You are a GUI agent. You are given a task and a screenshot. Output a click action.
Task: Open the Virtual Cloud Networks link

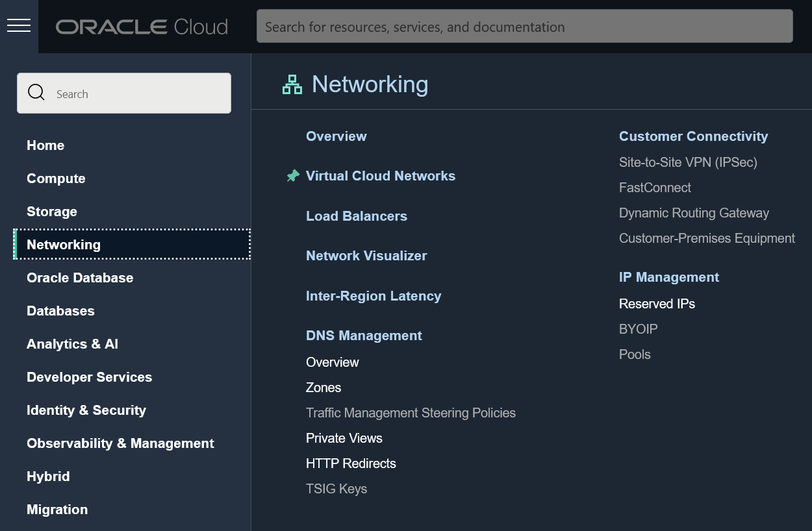pos(381,176)
